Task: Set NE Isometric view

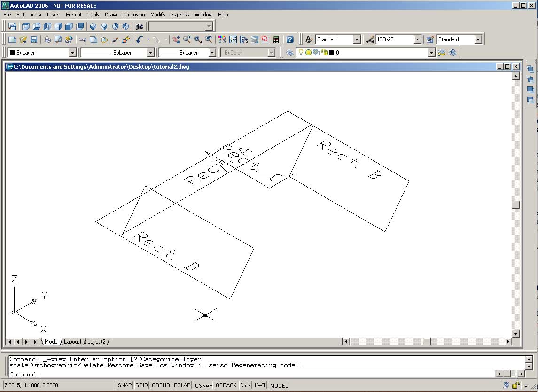Action: tap(115, 26)
